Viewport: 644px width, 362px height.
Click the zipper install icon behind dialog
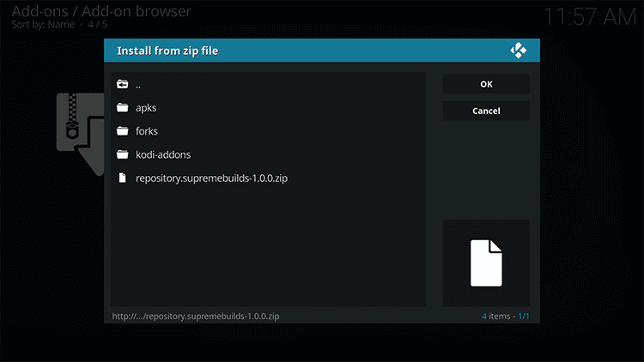click(x=80, y=134)
